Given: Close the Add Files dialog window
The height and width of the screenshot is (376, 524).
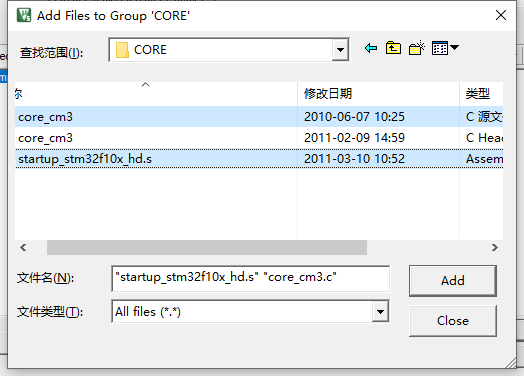Looking at the screenshot, I should pos(501,15).
